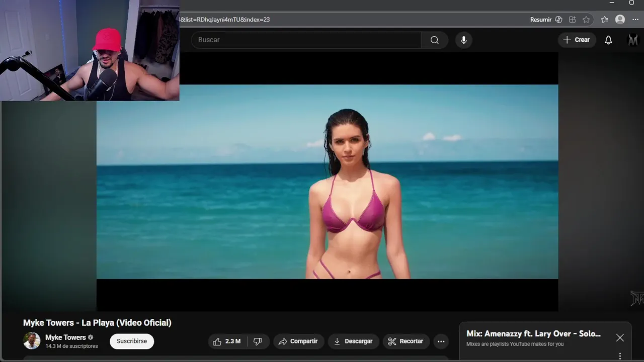Screen dimensions: 644x362
Task: Click the Descargar download button
Action: [354, 341]
